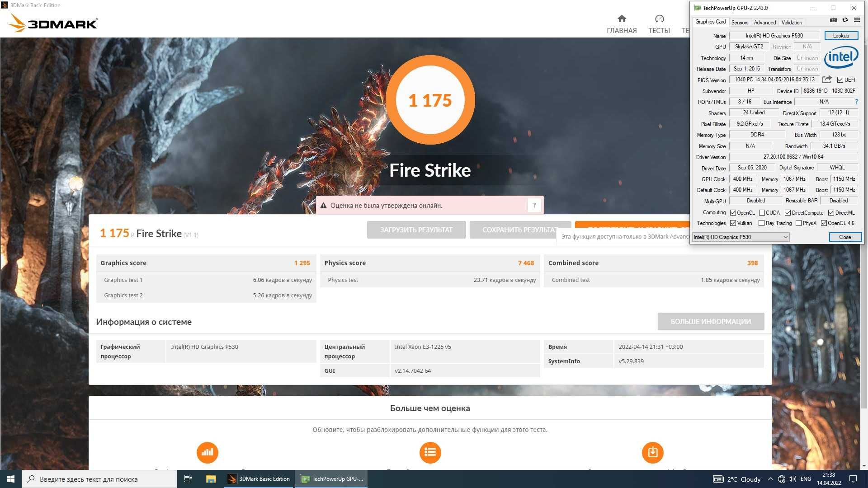Click the Graphics test 2 row
This screenshot has width=868, height=488.
(206, 296)
